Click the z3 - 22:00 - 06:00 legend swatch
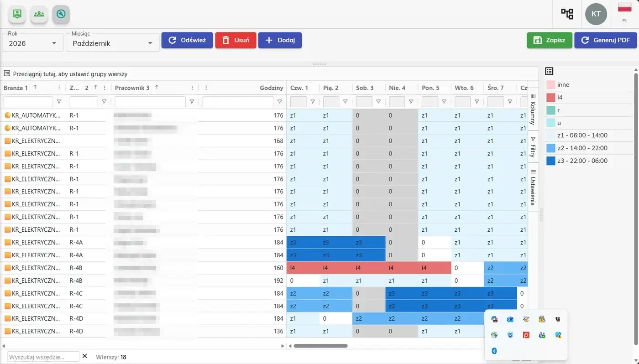 tap(550, 161)
